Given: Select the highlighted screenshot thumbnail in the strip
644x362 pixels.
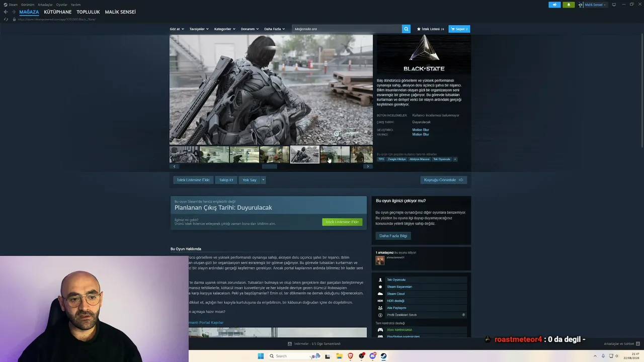Looking at the screenshot, I should (x=304, y=154).
